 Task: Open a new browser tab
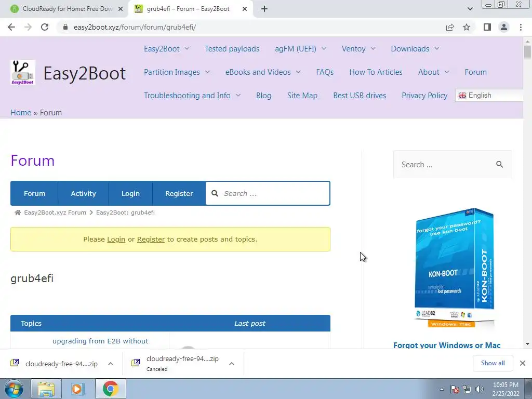tap(264, 9)
